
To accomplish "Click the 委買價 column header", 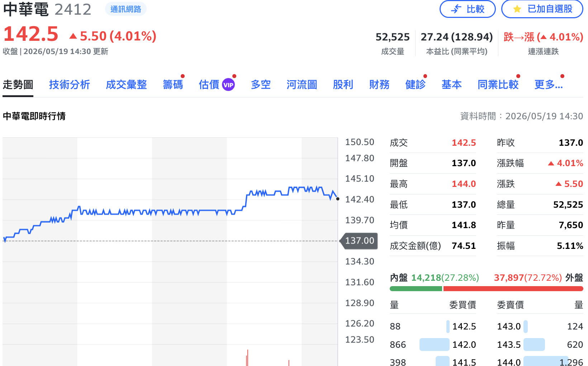I will (x=463, y=305).
